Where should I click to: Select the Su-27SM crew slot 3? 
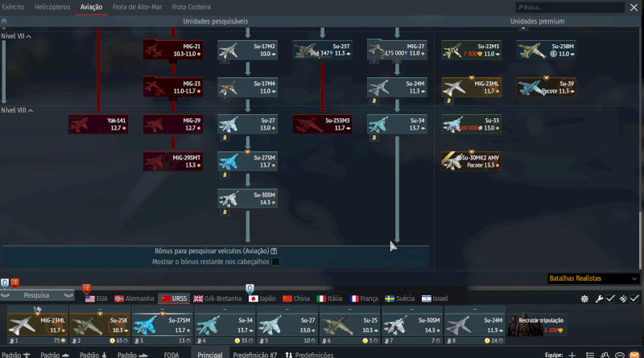pyautogui.click(x=163, y=324)
